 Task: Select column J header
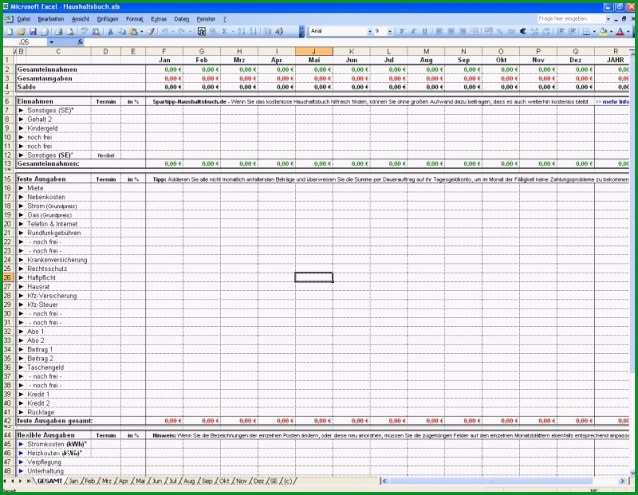[x=314, y=51]
